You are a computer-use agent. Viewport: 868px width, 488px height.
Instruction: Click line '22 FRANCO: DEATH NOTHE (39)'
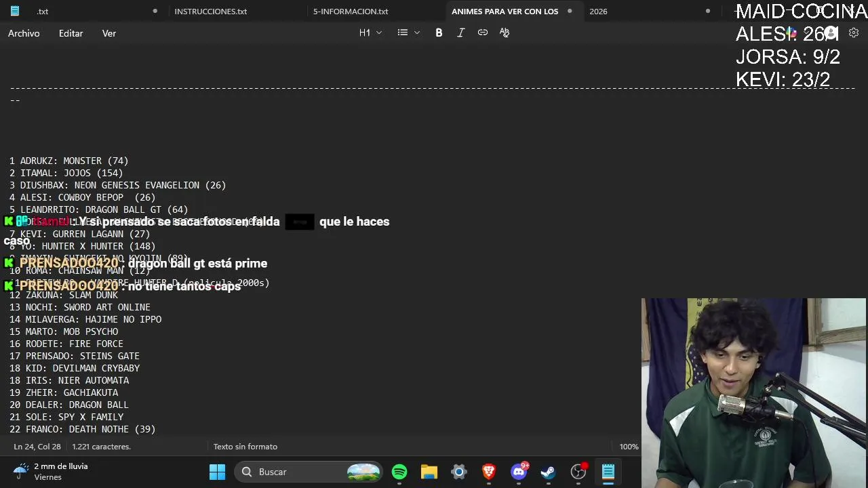tap(82, 429)
